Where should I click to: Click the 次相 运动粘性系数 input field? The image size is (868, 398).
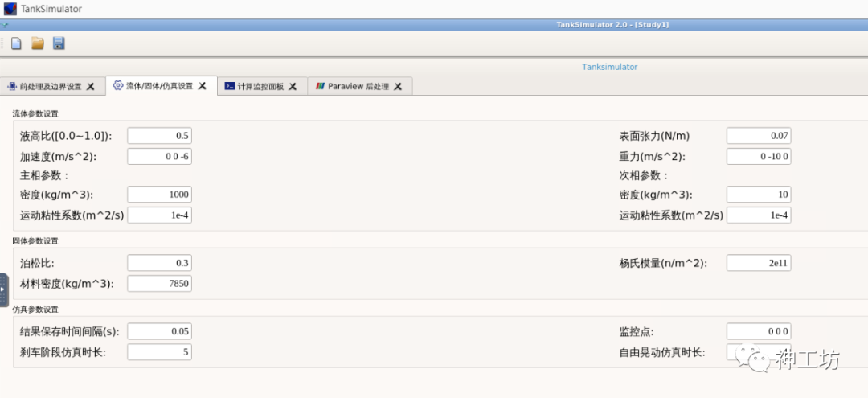759,215
